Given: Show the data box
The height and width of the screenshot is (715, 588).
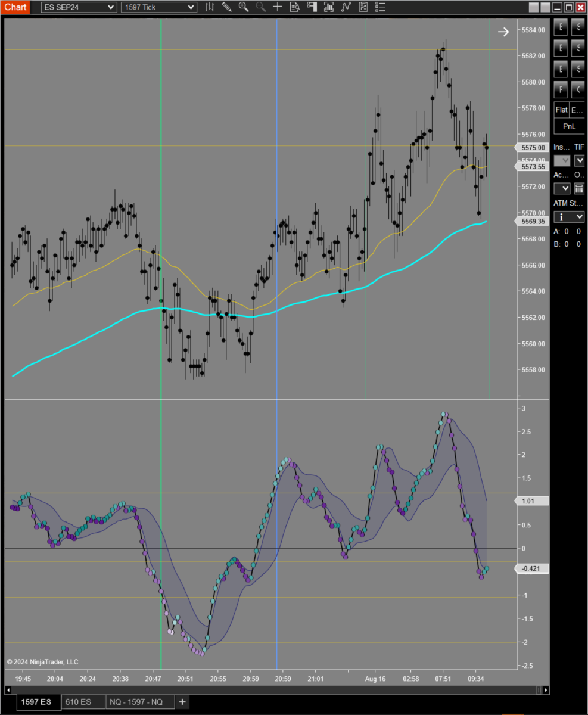Looking at the screenshot, I should (x=294, y=7).
